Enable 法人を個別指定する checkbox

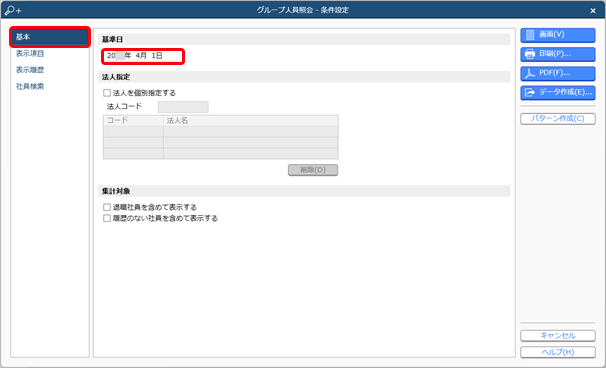click(107, 93)
